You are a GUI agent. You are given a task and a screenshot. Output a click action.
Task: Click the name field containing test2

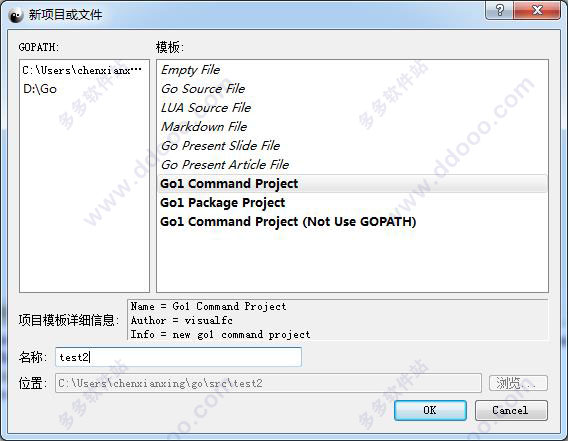(x=178, y=357)
